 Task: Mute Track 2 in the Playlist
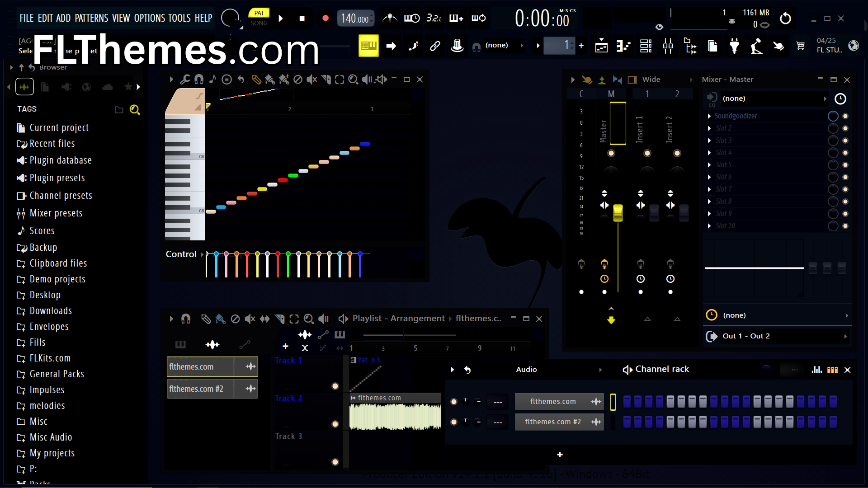click(x=335, y=424)
